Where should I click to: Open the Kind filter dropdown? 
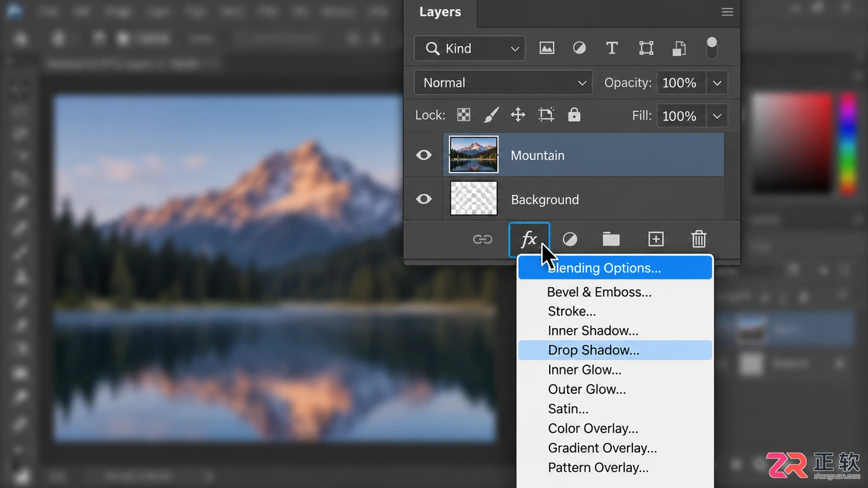coord(470,48)
